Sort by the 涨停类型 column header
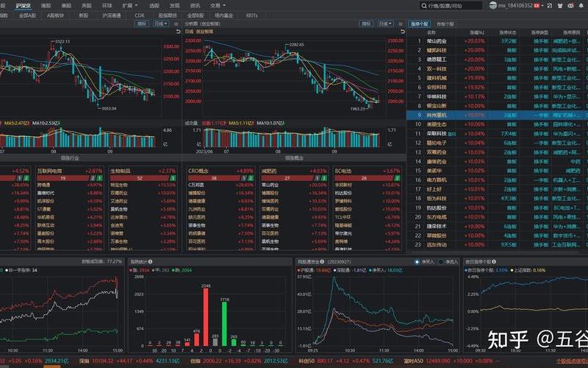Screen dimensions: 588x368 click(539, 32)
